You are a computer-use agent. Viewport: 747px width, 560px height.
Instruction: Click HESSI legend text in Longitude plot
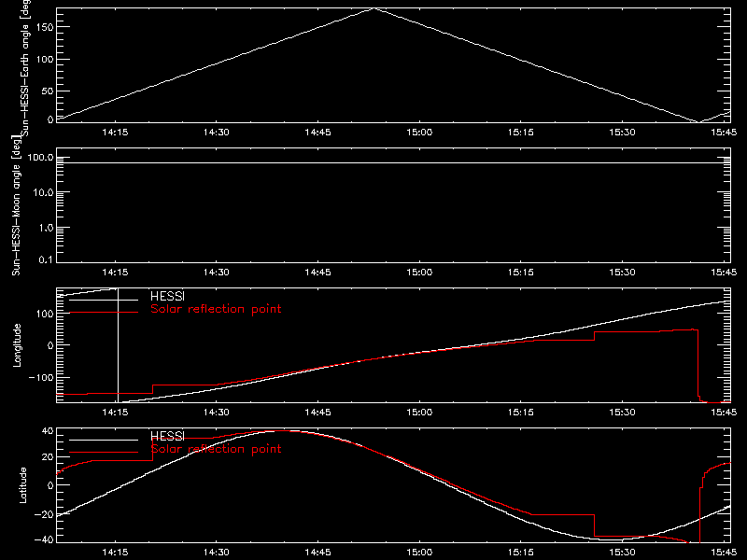[167, 296]
